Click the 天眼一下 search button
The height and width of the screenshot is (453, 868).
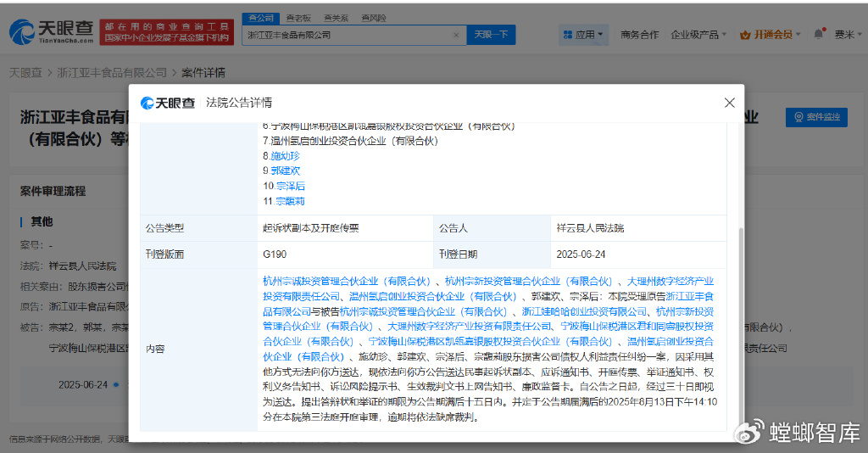point(491,35)
